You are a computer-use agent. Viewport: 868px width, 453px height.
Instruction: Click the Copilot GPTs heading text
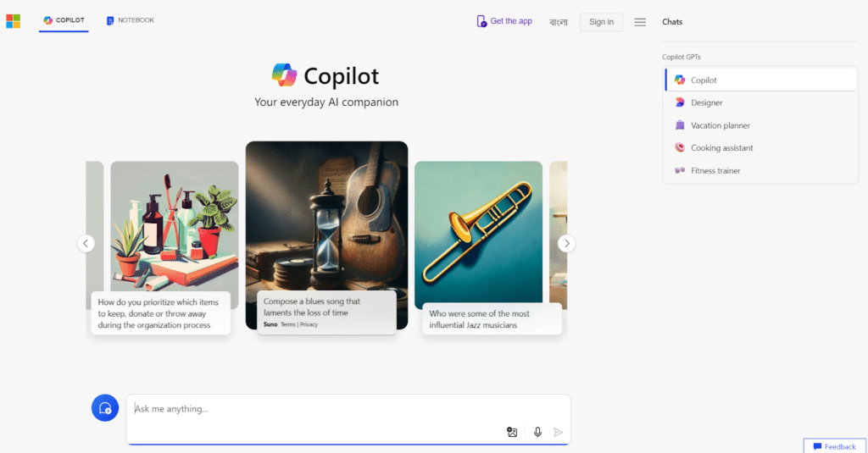click(x=682, y=57)
